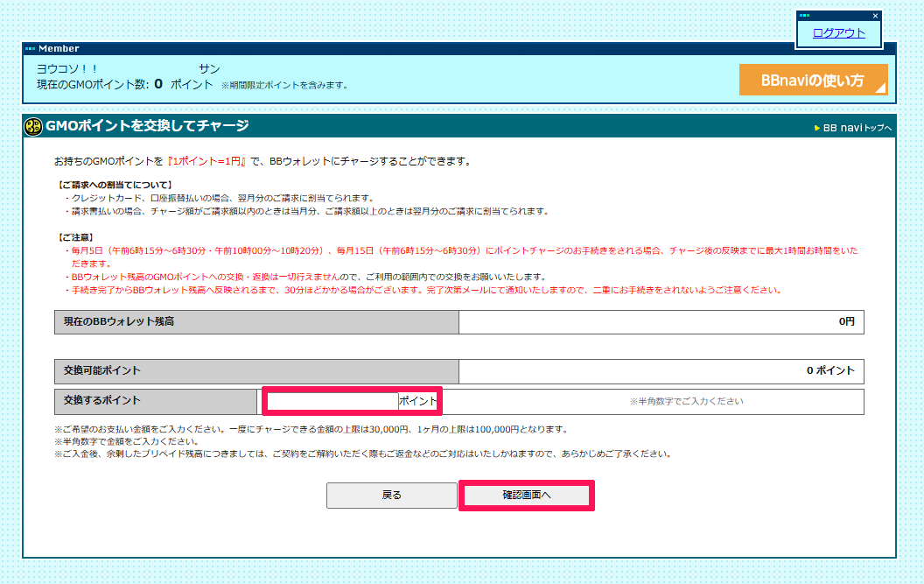Image resolution: width=924 pixels, height=584 pixels.
Task: Click the GMOポイントを交換してチャージ title
Action: tap(147, 126)
